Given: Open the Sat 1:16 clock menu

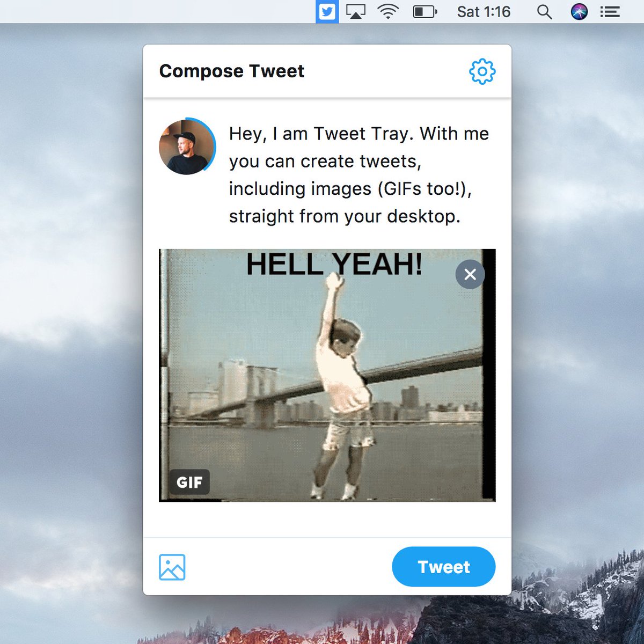Looking at the screenshot, I should (x=484, y=11).
